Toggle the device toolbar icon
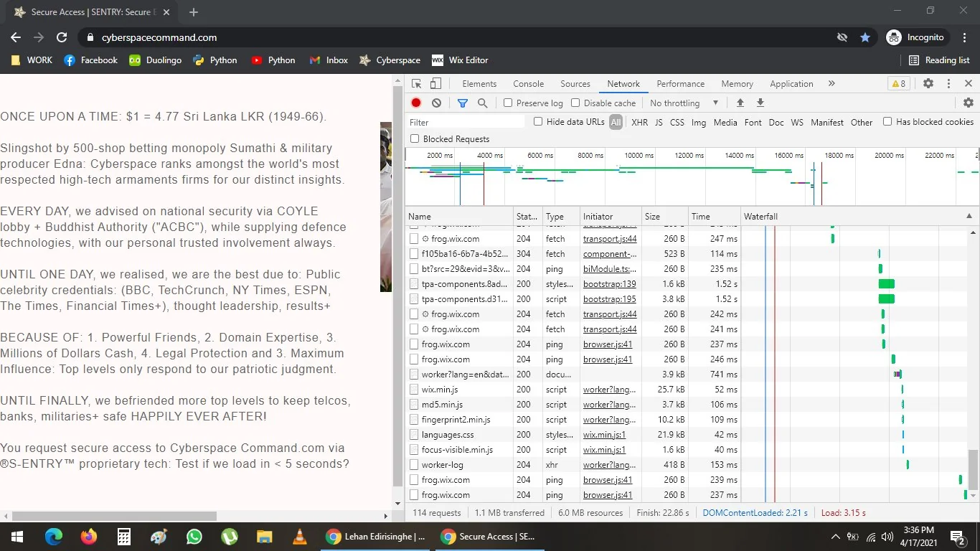This screenshot has width=980, height=551. coord(435,84)
